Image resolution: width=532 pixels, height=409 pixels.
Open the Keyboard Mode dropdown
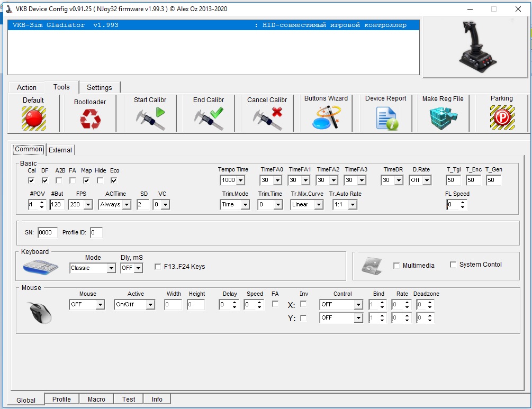coord(111,268)
